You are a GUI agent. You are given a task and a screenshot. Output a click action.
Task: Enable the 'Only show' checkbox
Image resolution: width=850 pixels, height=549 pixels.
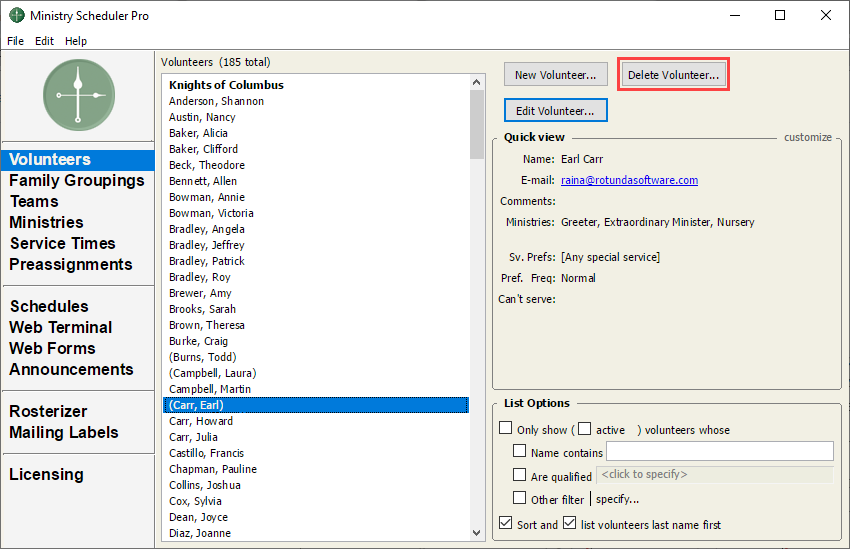point(506,429)
